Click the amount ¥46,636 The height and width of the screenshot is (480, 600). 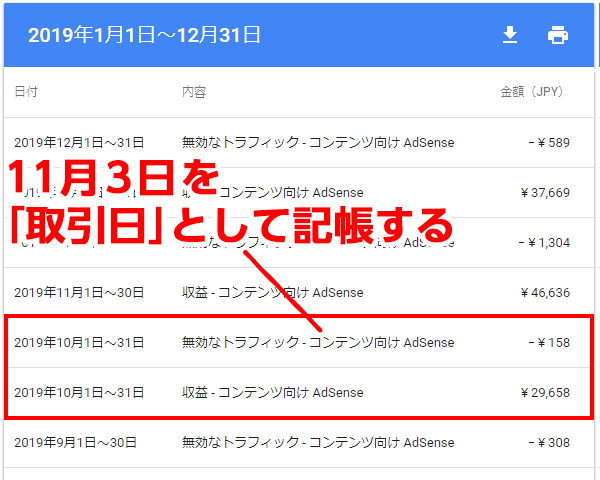tap(545, 293)
